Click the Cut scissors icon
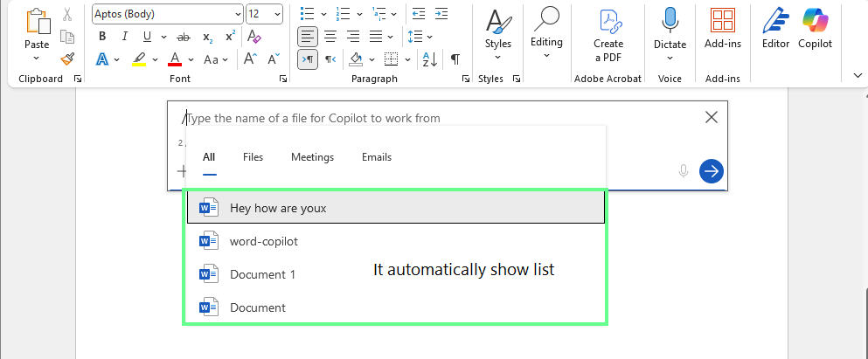 (x=67, y=14)
